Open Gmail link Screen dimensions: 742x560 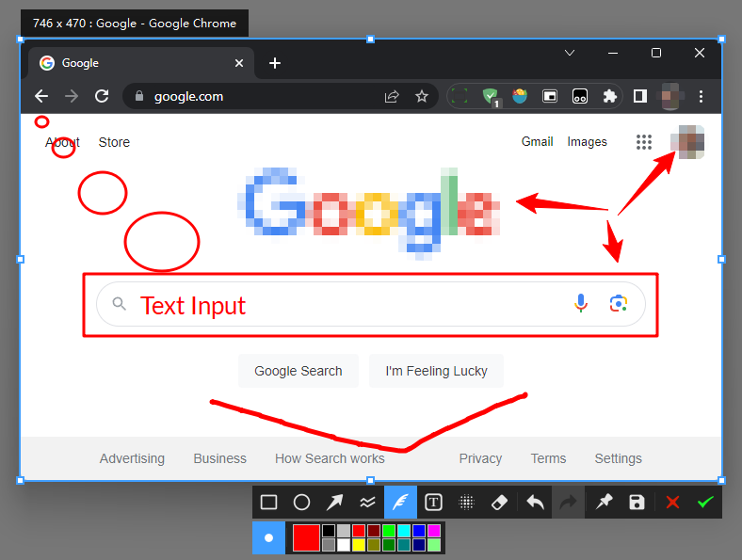537,141
